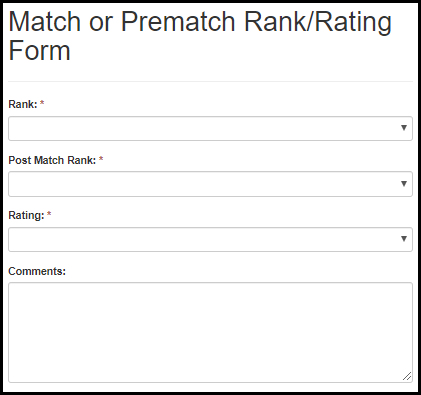The image size is (421, 395).
Task: Click the "Comments:" label
Action: 37,271
